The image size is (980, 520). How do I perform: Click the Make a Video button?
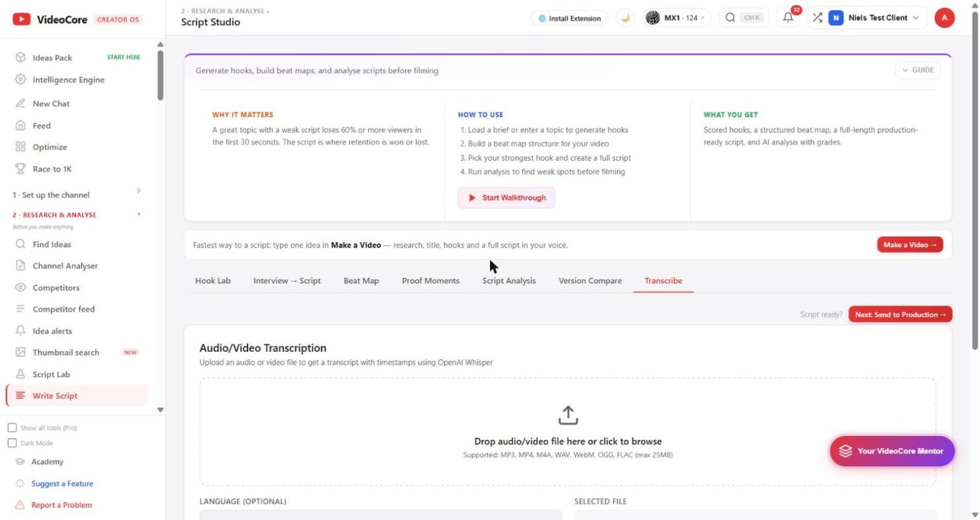pos(910,245)
